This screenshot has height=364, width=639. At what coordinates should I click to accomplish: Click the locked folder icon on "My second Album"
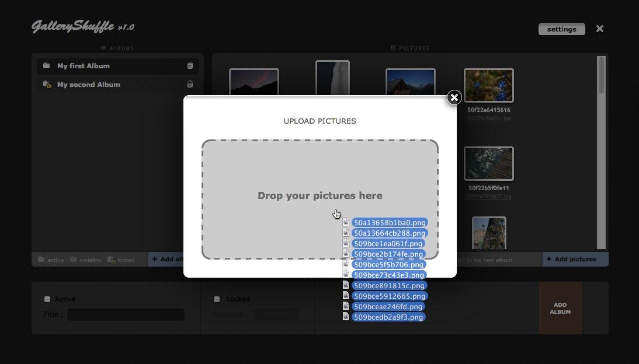(x=47, y=84)
